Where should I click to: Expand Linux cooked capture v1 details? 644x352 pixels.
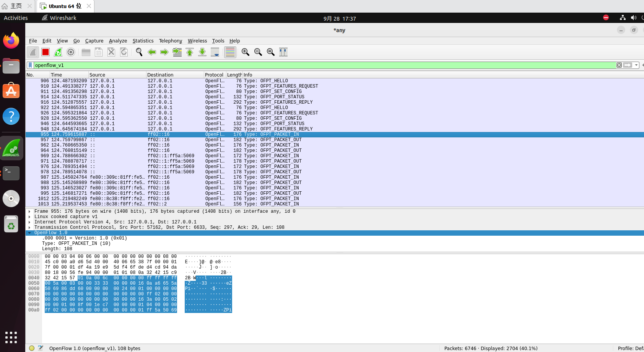pos(29,217)
